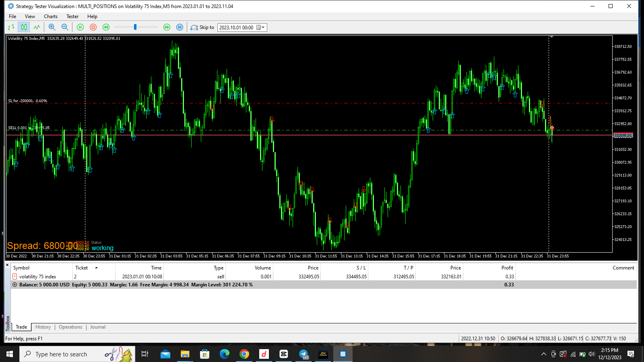Open the File menu
Image resolution: width=644 pixels, height=362 pixels.
click(x=12, y=16)
